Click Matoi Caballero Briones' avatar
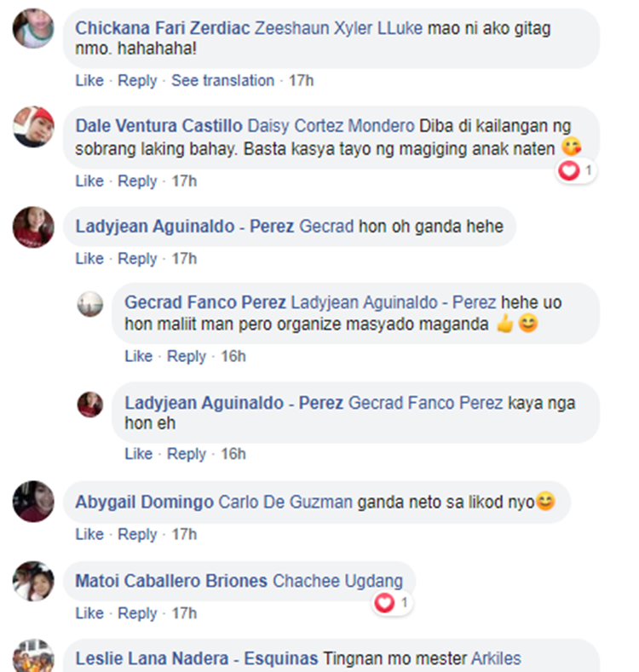Viewport: 639px width, 672px height. [x=33, y=581]
